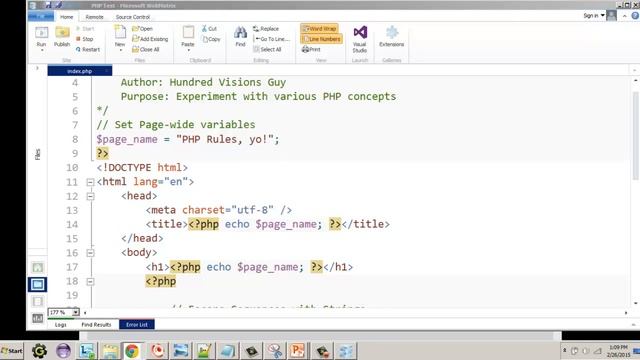Expand the New file dropdown arrow
640x360 pixels.
click(x=120, y=50)
